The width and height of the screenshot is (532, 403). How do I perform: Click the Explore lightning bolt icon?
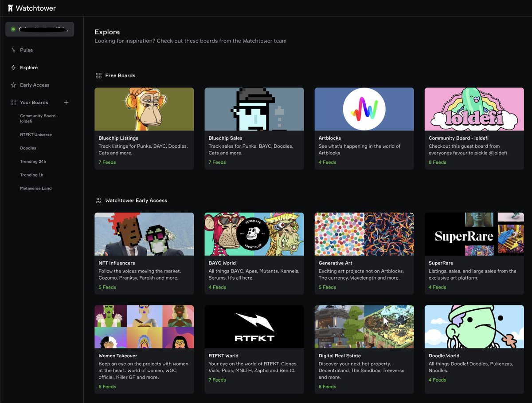[13, 67]
